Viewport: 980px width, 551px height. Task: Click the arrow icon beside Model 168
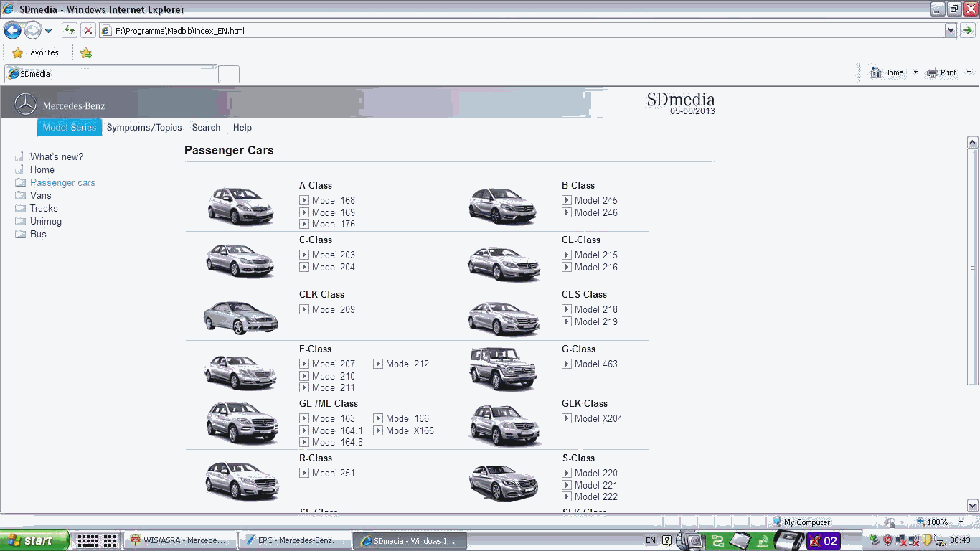(x=304, y=200)
